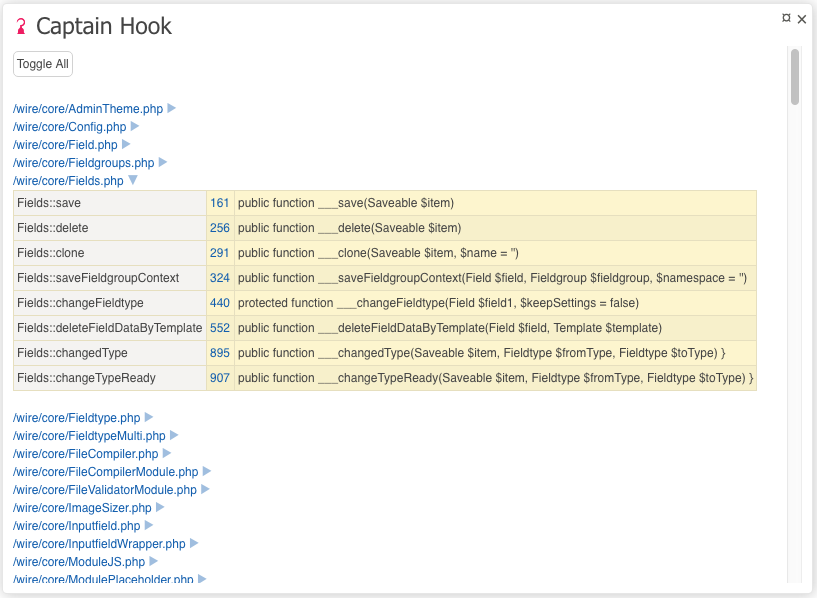Image resolution: width=817 pixels, height=598 pixels.
Task: Open line 291 link for Fields::clone
Action: (220, 253)
